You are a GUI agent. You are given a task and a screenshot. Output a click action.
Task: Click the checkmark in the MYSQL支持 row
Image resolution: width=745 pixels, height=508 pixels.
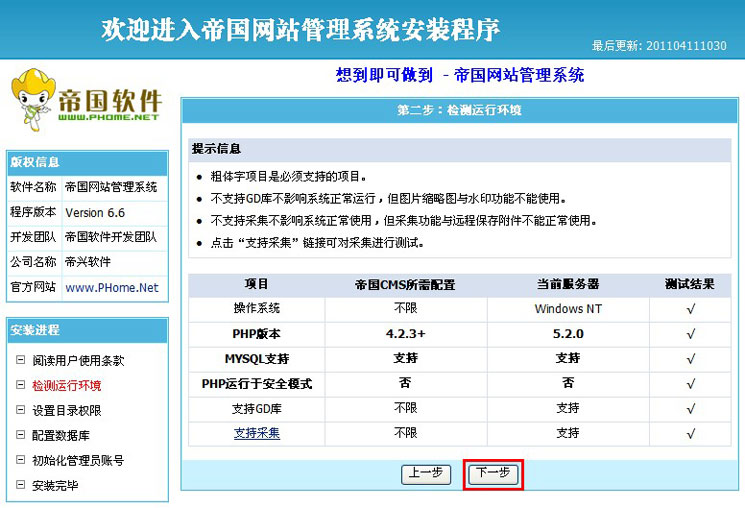click(x=690, y=358)
